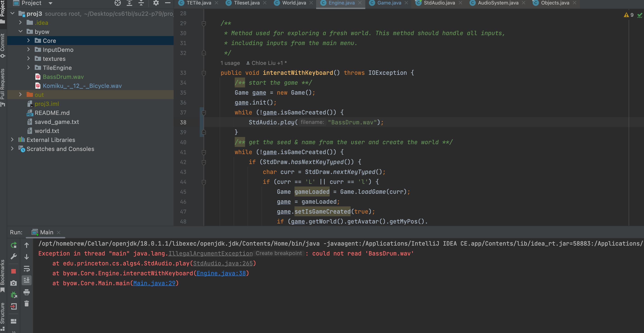Expand the out folder
This screenshot has height=333, width=644.
pyautogui.click(x=21, y=95)
